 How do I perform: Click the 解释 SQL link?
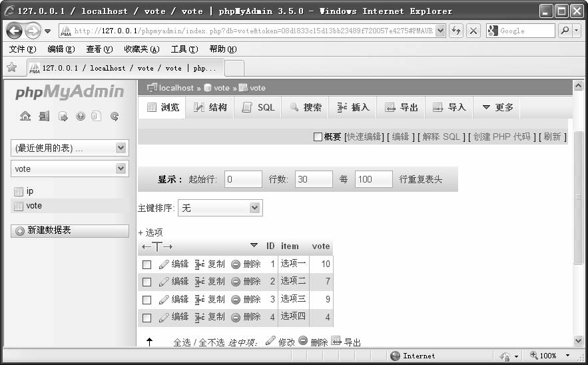coord(441,137)
